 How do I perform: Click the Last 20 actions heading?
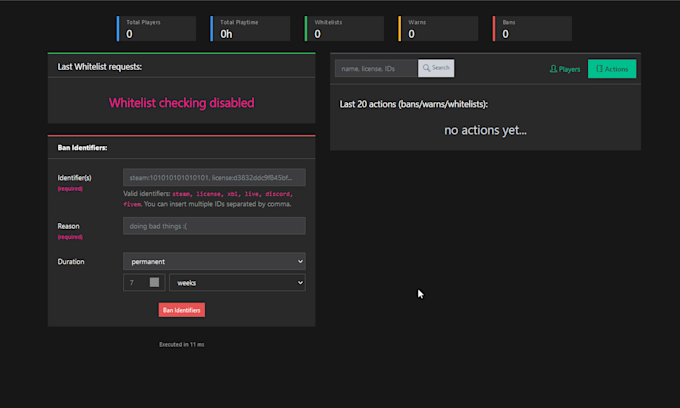pyautogui.click(x=414, y=104)
